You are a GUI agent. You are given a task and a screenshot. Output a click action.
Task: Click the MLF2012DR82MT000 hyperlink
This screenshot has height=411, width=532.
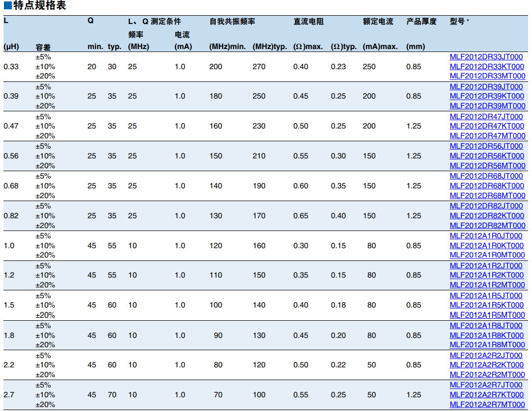pos(487,225)
